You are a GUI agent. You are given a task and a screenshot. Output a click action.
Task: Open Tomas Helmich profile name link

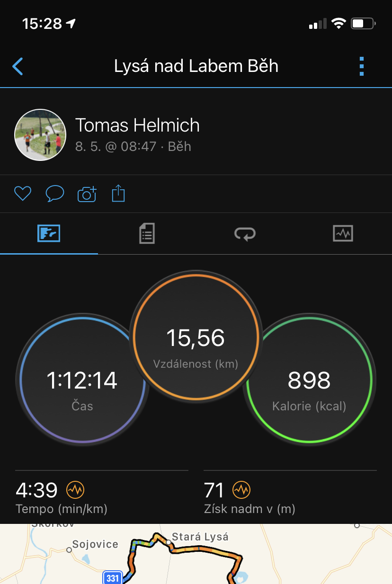[x=137, y=125]
